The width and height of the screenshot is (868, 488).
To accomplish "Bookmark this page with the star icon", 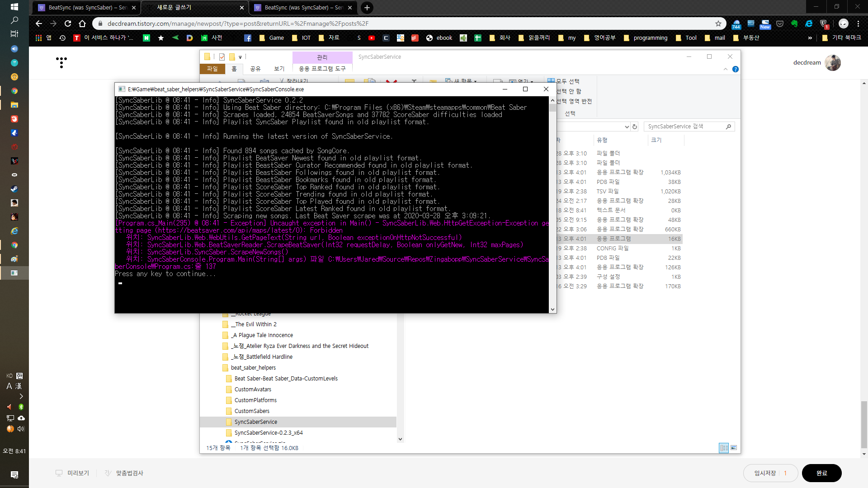I will click(718, 23).
